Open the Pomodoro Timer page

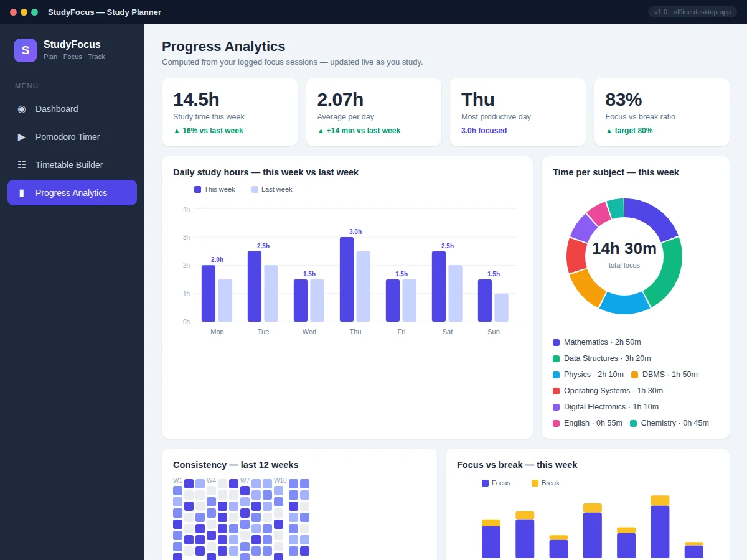72,137
